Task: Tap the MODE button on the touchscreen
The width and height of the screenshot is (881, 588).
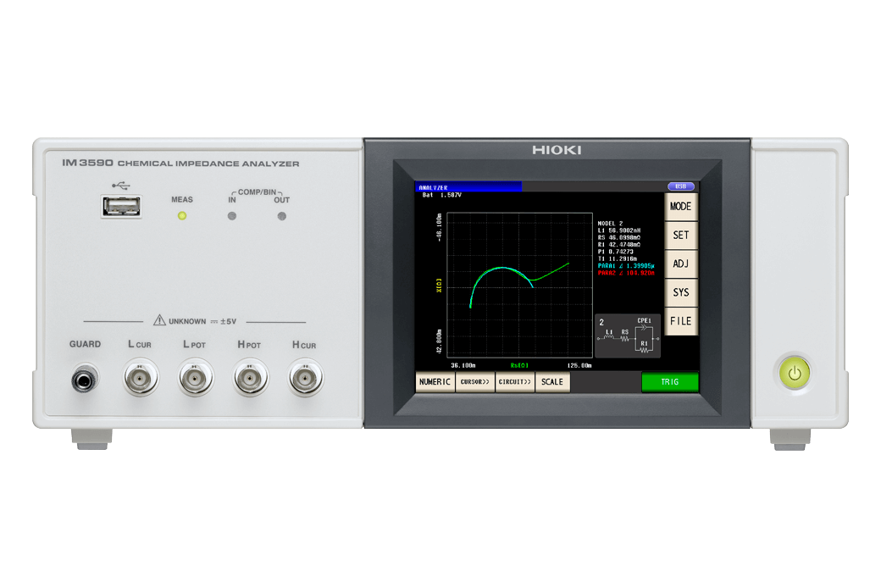Action: [x=680, y=206]
